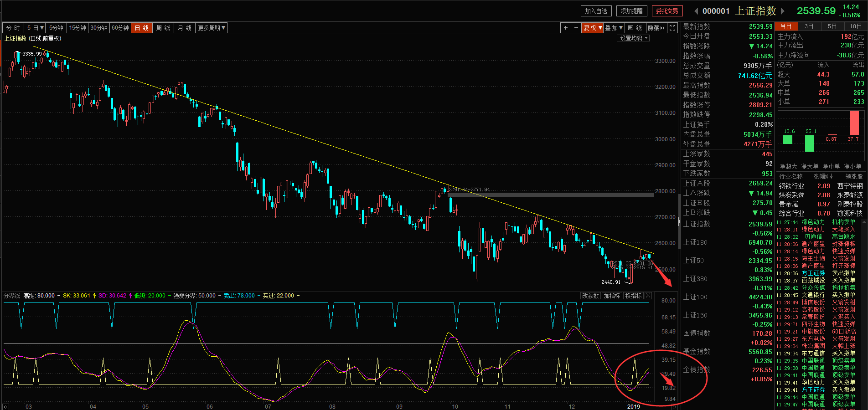This screenshot has height=410, width=868.
Task: Click 加指标 button
Action: (612, 296)
